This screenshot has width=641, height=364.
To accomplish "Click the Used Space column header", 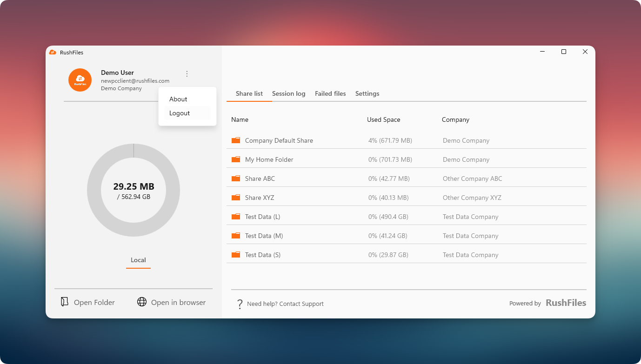I will pyautogui.click(x=384, y=119).
